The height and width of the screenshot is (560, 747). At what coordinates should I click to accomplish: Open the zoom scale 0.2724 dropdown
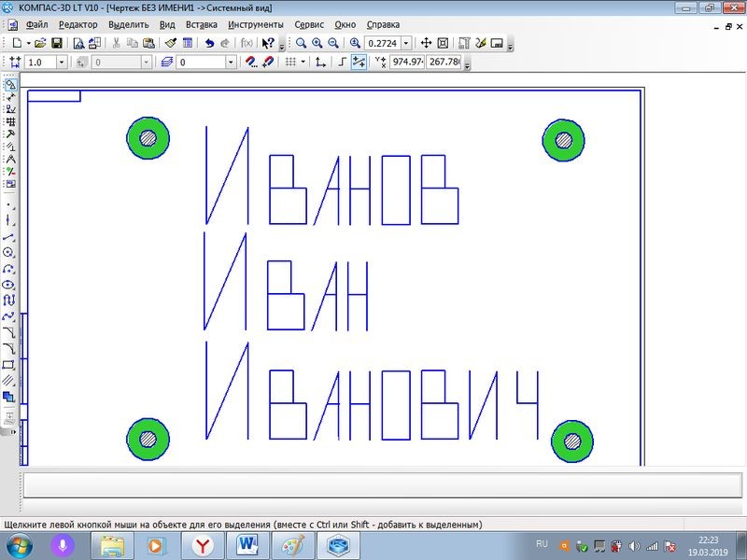(406, 43)
